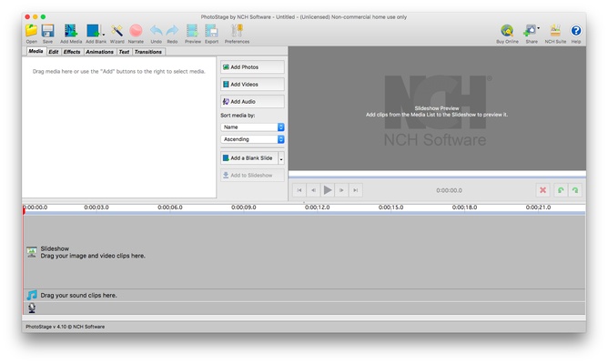Viewport: 608px width, 364px height.
Task: Switch to the Transitions tab
Action: 148,52
